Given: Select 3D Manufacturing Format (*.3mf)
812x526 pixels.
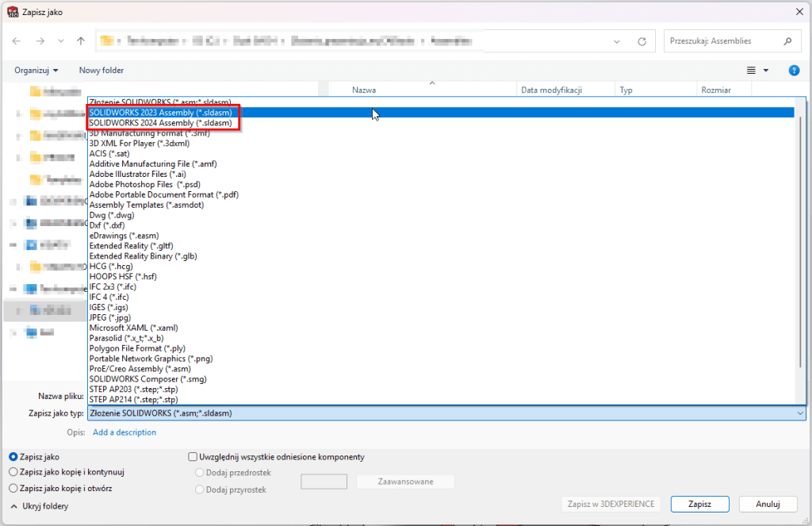Looking at the screenshot, I should tap(441, 133).
